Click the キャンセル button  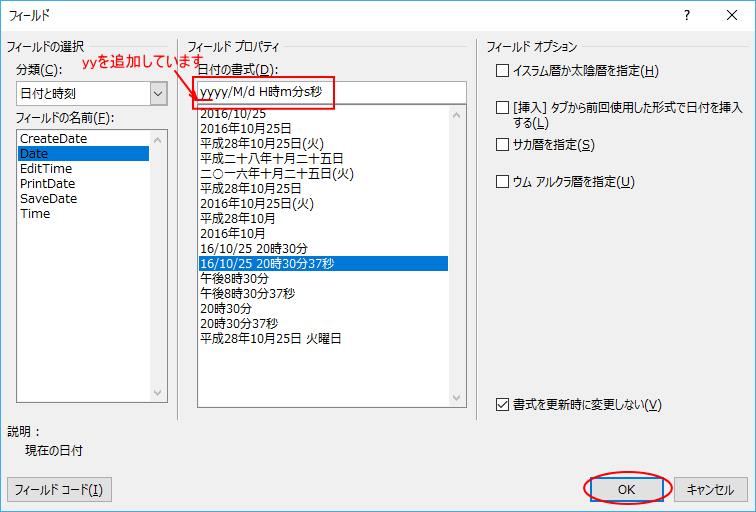point(710,490)
